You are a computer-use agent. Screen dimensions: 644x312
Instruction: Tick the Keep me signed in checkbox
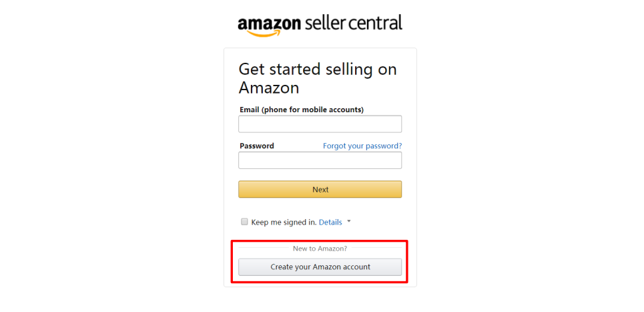coord(244,222)
